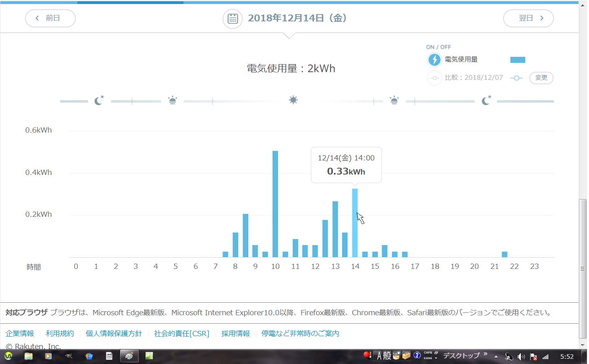
Task: Click the sun midday icon above chart
Action: 293,100
